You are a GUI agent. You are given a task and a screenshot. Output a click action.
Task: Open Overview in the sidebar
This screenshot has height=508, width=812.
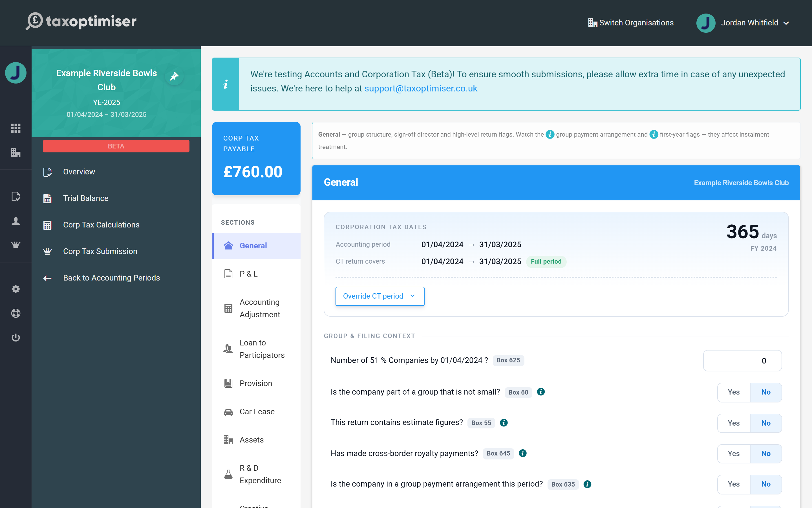click(x=116, y=172)
